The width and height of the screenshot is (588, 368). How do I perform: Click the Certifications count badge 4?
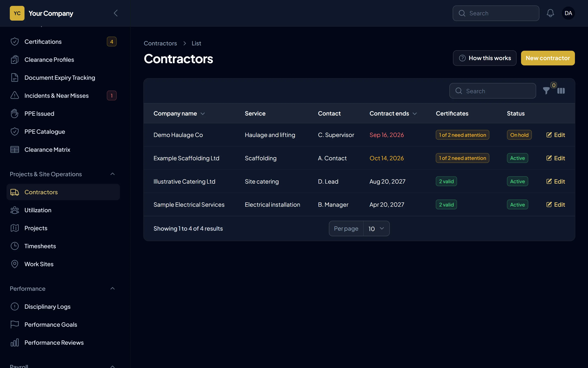tap(111, 42)
